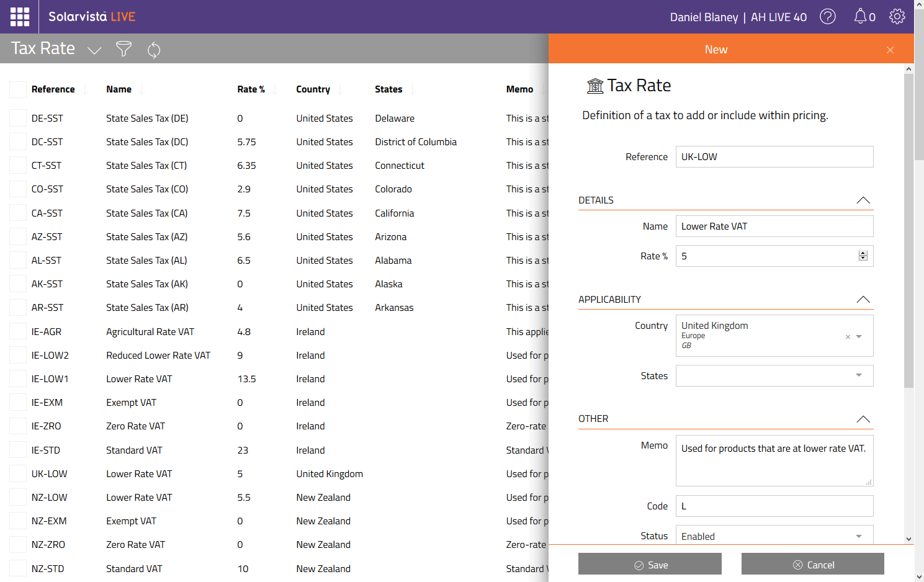The height and width of the screenshot is (582, 924).
Task: Click the Reference input field
Action: pyautogui.click(x=774, y=156)
